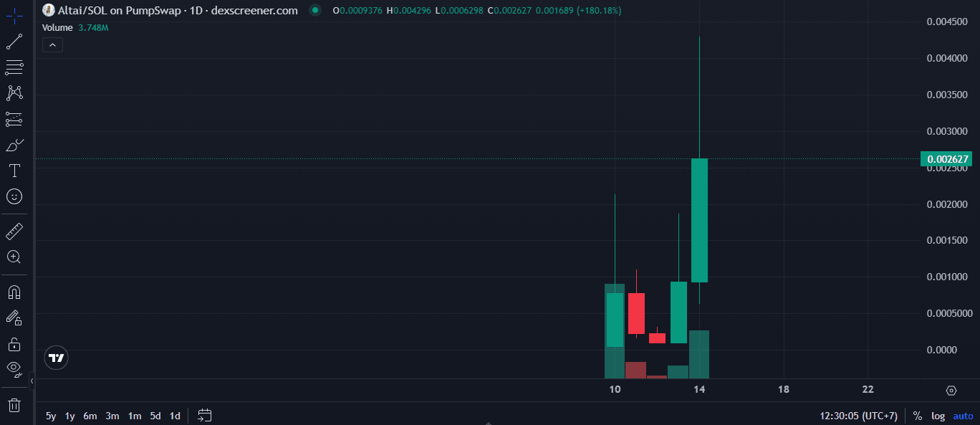Toggle log scale

938,416
